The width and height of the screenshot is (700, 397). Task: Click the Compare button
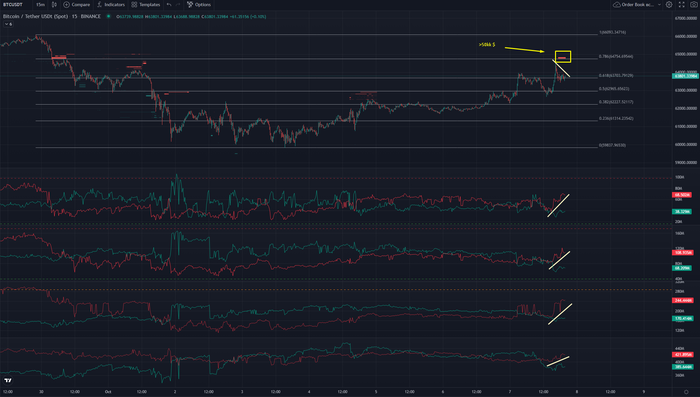coord(76,4)
